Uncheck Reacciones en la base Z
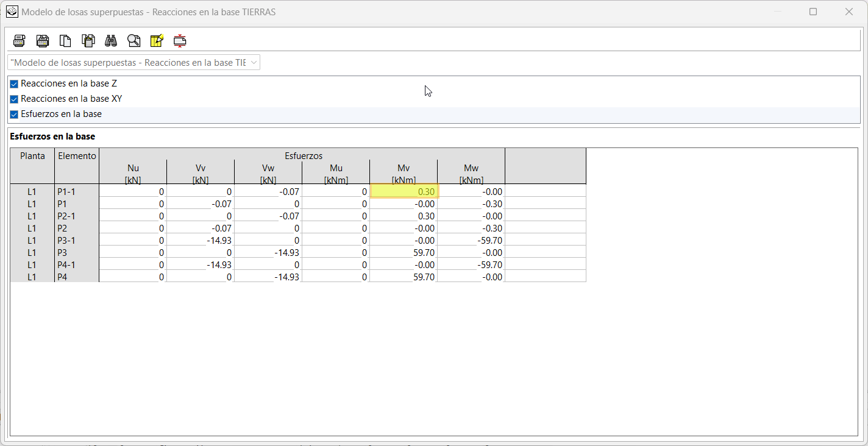Screen dimensions: 868x446 pyautogui.click(x=14, y=83)
